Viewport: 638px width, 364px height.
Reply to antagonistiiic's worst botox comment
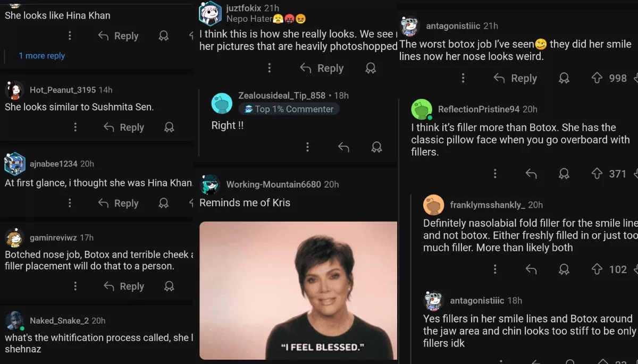(515, 78)
